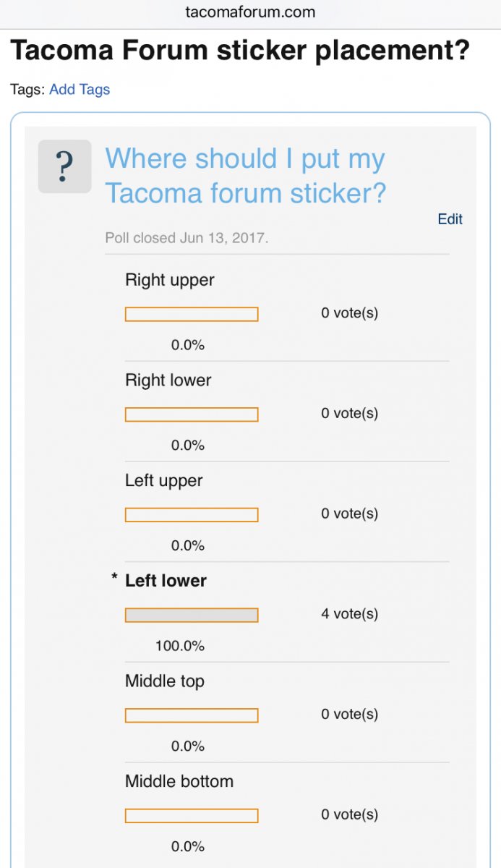Select the Left upper poll option
The image size is (501, 868).
[164, 481]
